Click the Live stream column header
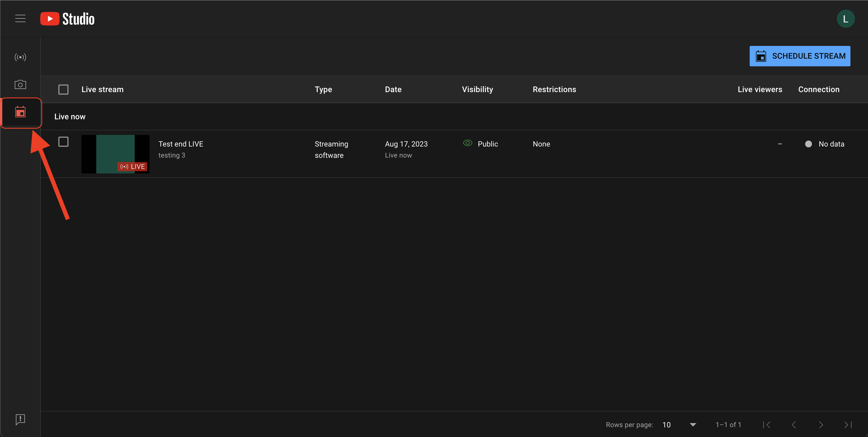This screenshot has width=868, height=437. [102, 89]
